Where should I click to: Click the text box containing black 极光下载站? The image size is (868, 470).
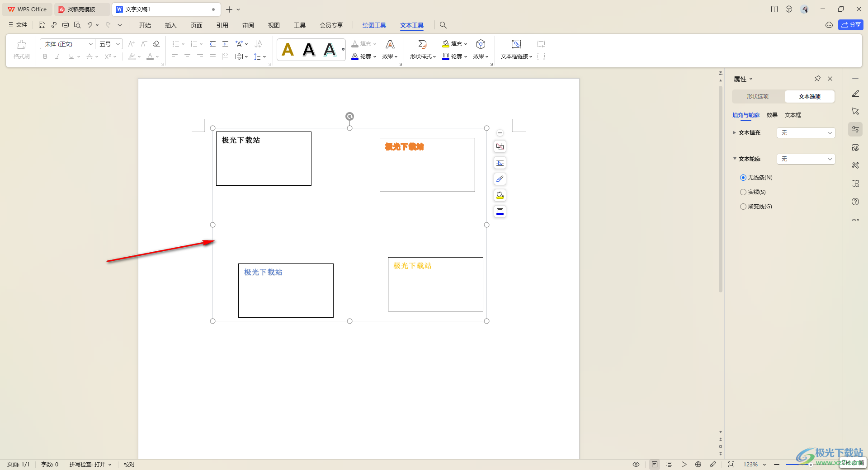click(x=264, y=159)
